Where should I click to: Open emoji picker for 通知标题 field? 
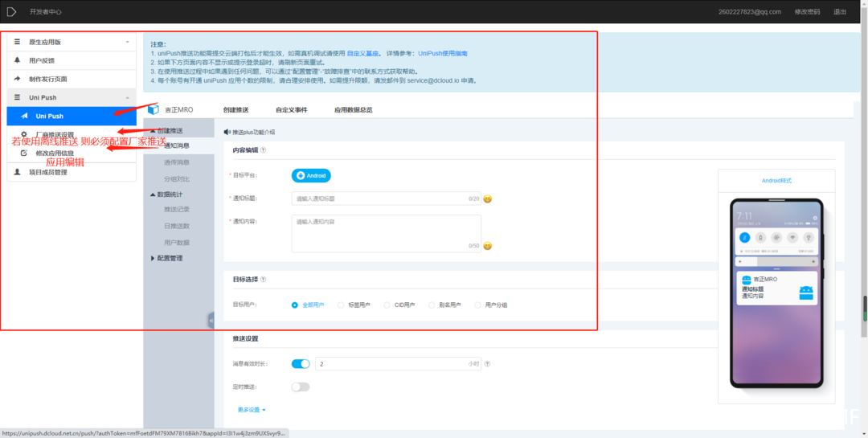tap(488, 199)
